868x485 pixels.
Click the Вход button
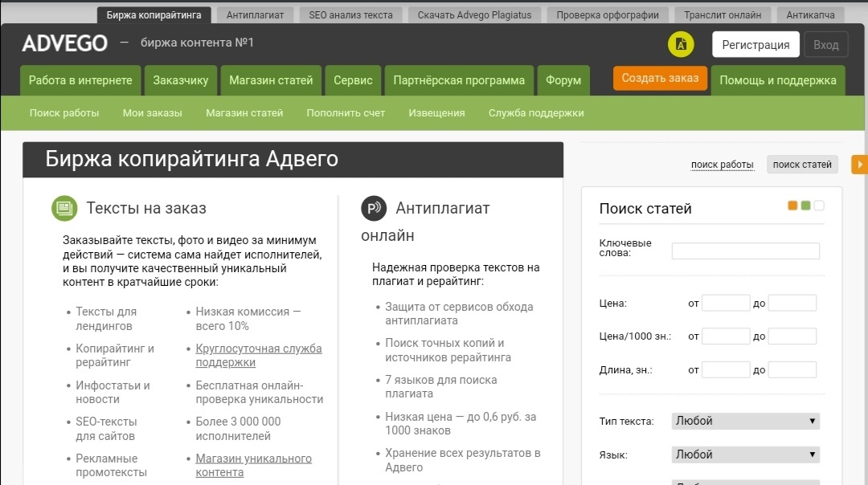click(x=826, y=45)
